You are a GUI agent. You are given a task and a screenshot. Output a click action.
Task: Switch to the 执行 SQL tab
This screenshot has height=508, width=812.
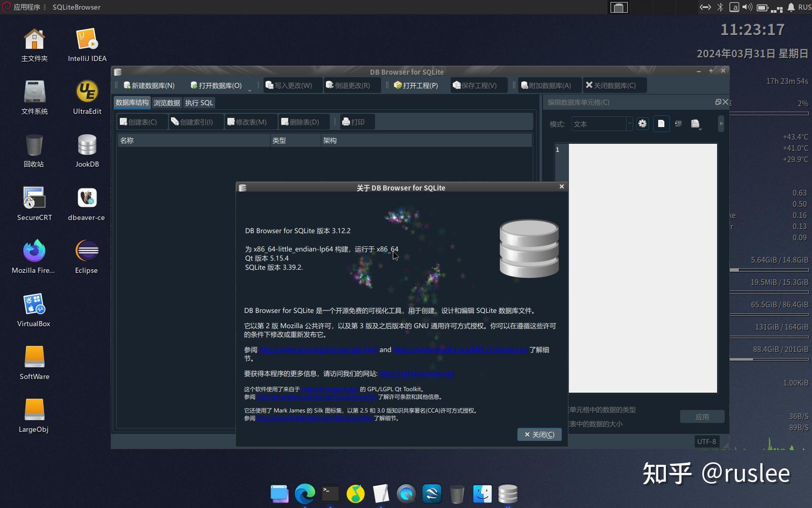199,103
